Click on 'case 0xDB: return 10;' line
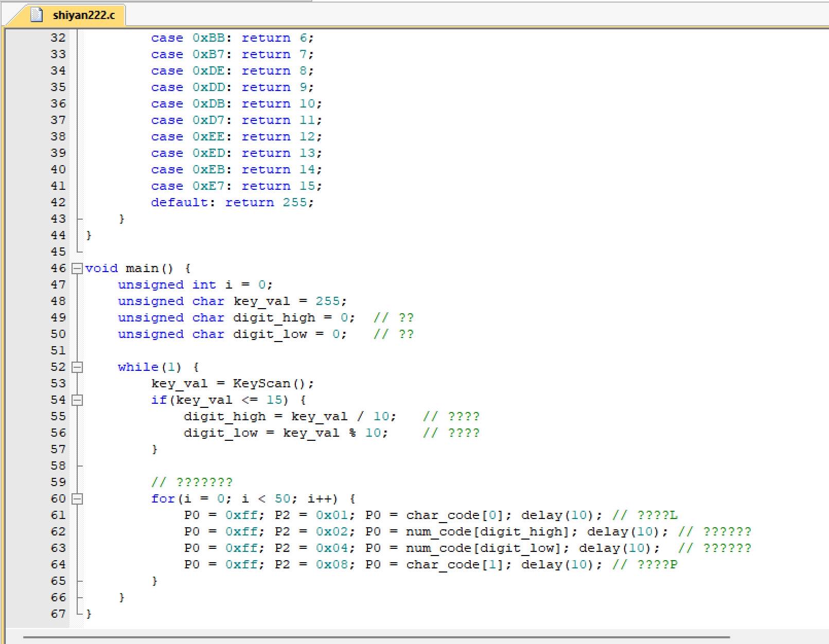This screenshot has width=829, height=644. [236, 104]
